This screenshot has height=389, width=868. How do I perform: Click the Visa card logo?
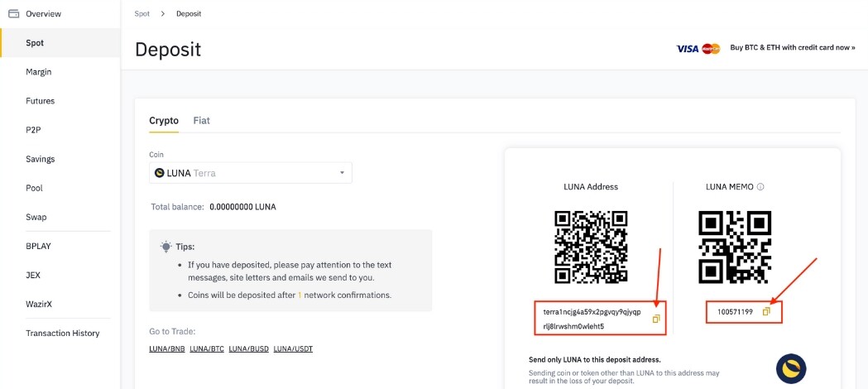point(688,49)
